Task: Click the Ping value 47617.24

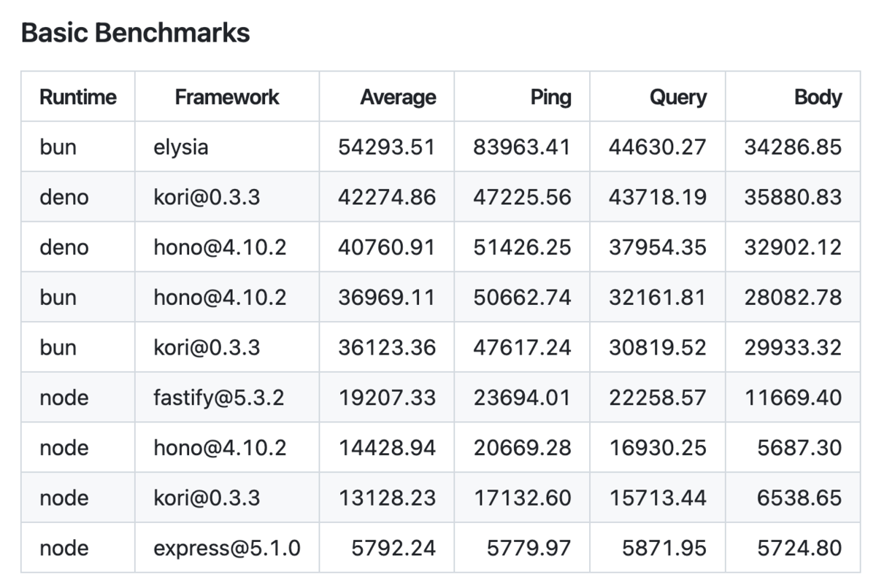Action: point(522,347)
